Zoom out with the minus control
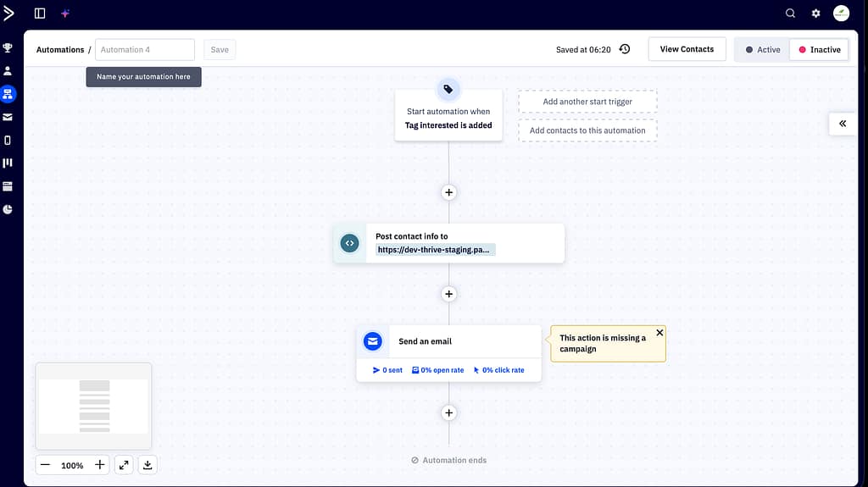The width and height of the screenshot is (868, 487). (46, 465)
